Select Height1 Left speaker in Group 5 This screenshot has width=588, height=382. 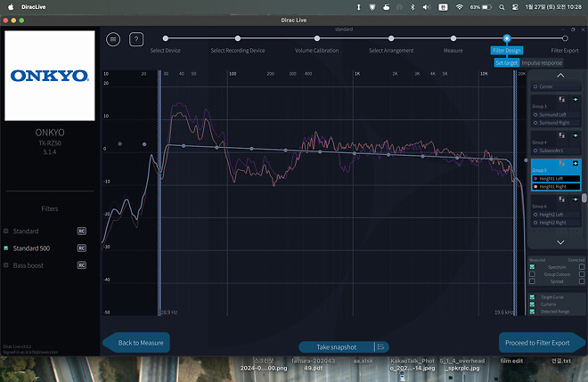click(554, 179)
